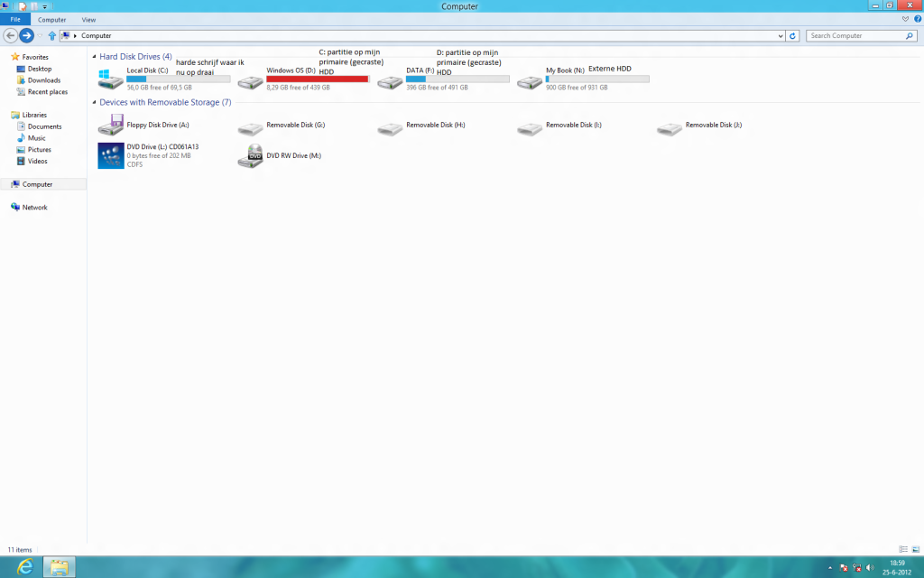This screenshot has width=924, height=578.
Task: Collapse the Devices with Removable Storage group
Action: (x=94, y=103)
